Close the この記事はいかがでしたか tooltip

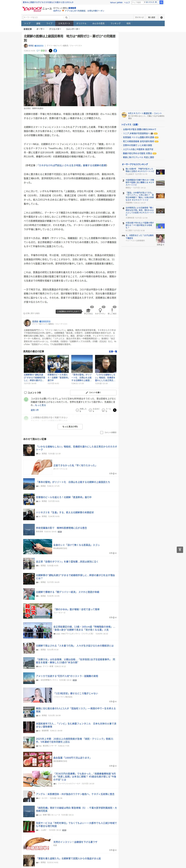coord(81,311)
